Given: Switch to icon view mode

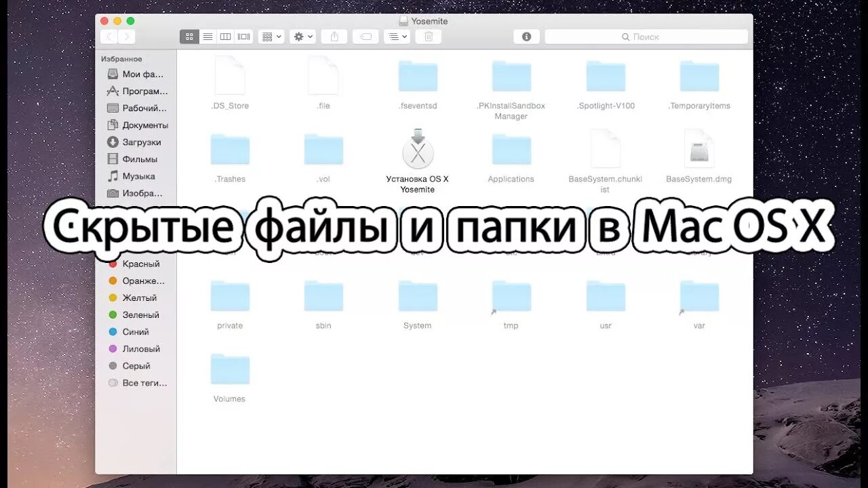Looking at the screenshot, I should [x=189, y=37].
